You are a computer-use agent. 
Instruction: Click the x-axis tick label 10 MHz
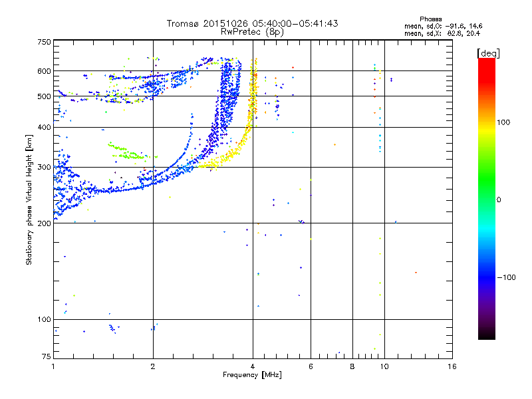384,366
